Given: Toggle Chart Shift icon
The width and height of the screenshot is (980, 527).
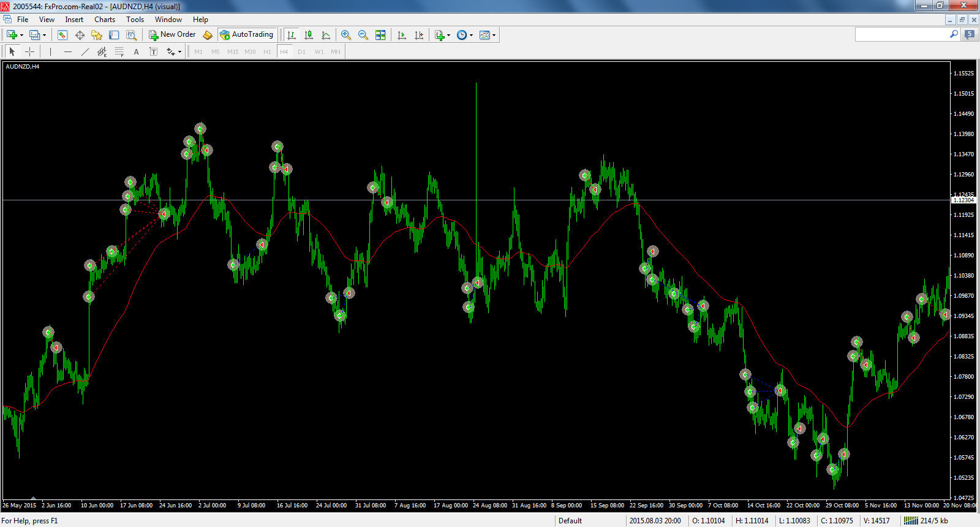Looking at the screenshot, I should point(419,35).
